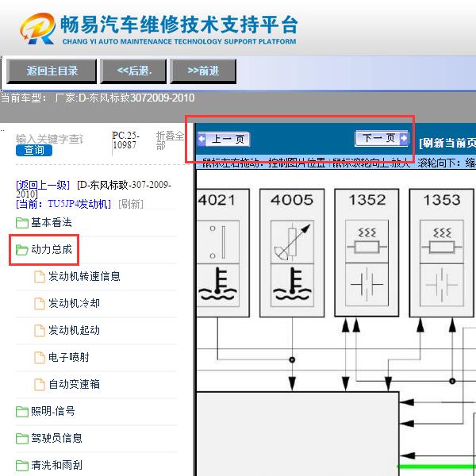This screenshot has width=476, height=476.
Task: Open 电子喷射 document
Action: click(69, 358)
